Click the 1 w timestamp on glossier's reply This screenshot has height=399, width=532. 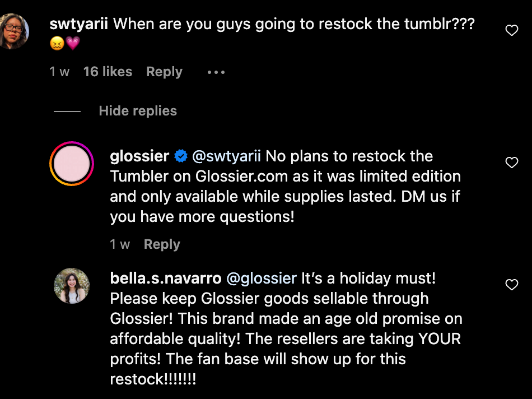[120, 244]
